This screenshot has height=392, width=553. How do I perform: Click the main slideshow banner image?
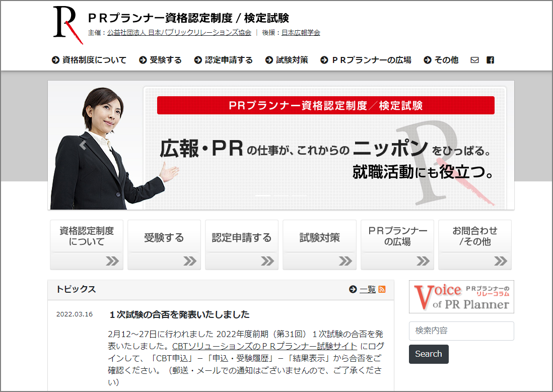pyautogui.click(x=281, y=146)
